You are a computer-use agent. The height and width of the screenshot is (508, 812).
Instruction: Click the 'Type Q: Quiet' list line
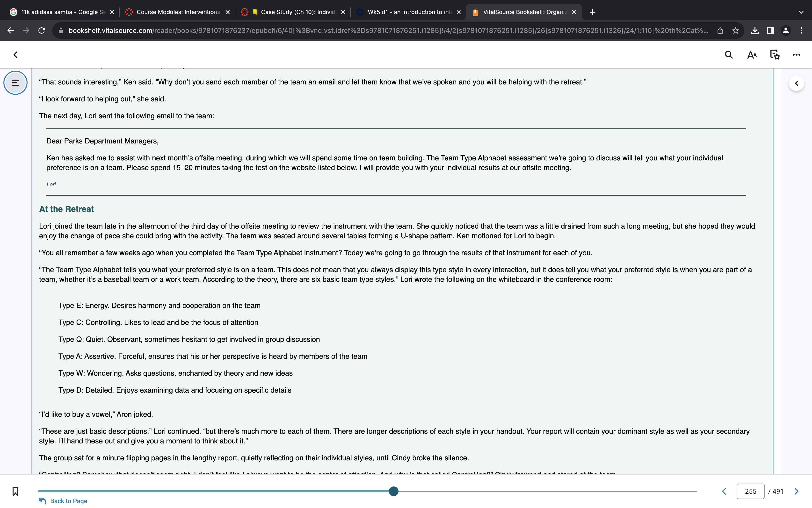189,339
